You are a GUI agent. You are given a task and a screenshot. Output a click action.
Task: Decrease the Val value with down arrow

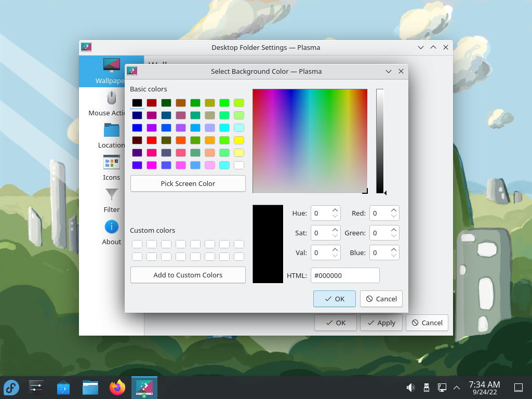(x=335, y=256)
